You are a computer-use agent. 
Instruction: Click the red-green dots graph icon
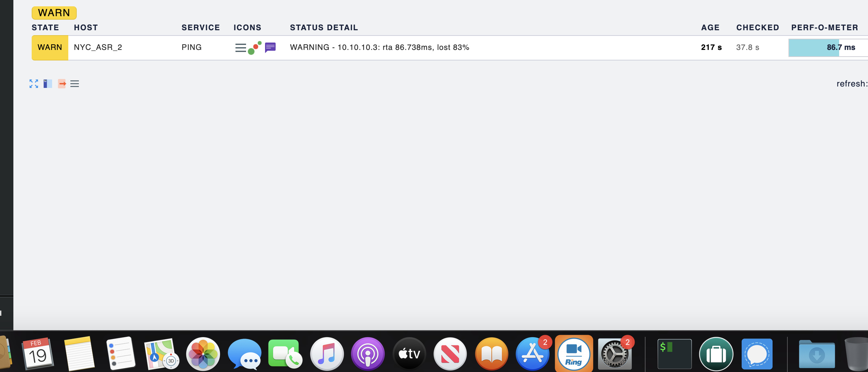click(x=254, y=48)
